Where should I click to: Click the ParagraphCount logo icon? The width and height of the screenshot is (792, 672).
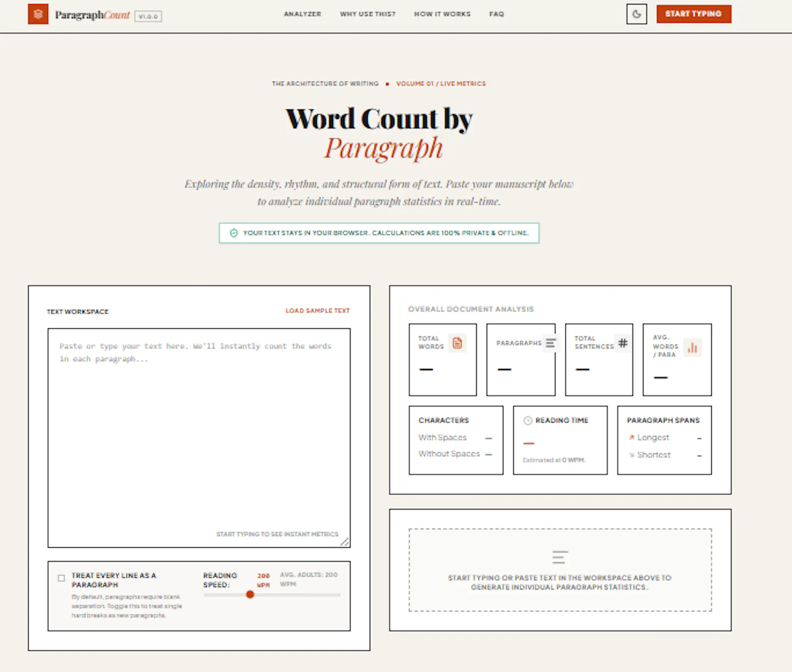pyautogui.click(x=38, y=14)
